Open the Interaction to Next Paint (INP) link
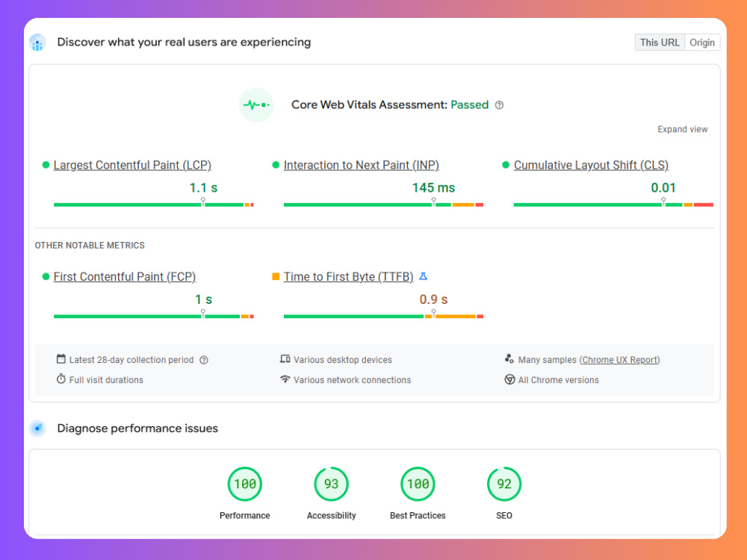Viewport: 747px width, 560px height. click(361, 165)
